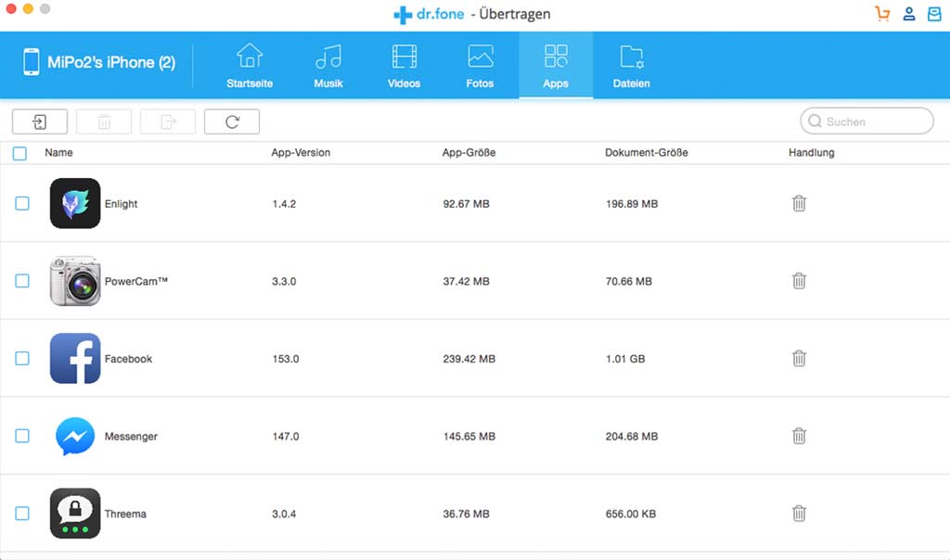Image resolution: width=950 pixels, height=560 pixels.
Task: Sort by App-Größe column header
Action: 469,153
